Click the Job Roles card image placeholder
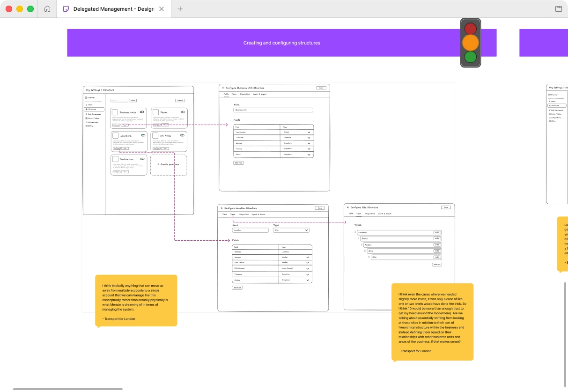This screenshot has width=568, height=392. click(x=155, y=136)
